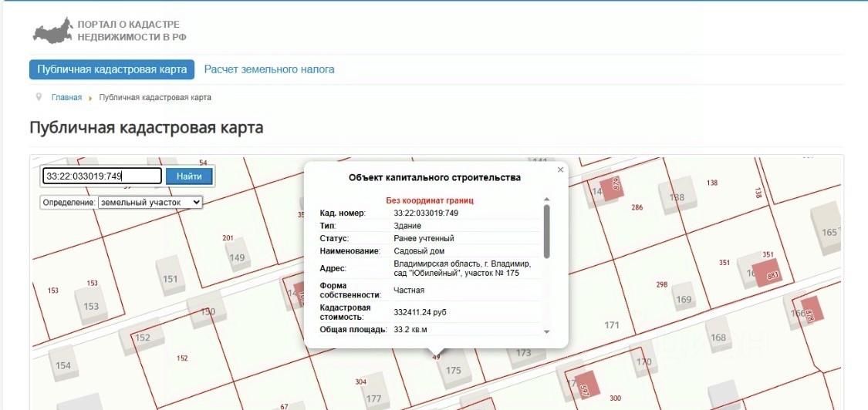Select the building labeled 175 on map
This screenshot has height=410, width=868.
(453, 370)
